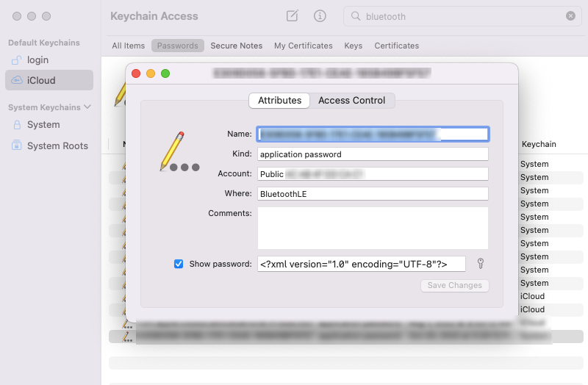The height and width of the screenshot is (385, 588).
Task: Sort by the Keychain column header
Action: pyautogui.click(x=539, y=144)
